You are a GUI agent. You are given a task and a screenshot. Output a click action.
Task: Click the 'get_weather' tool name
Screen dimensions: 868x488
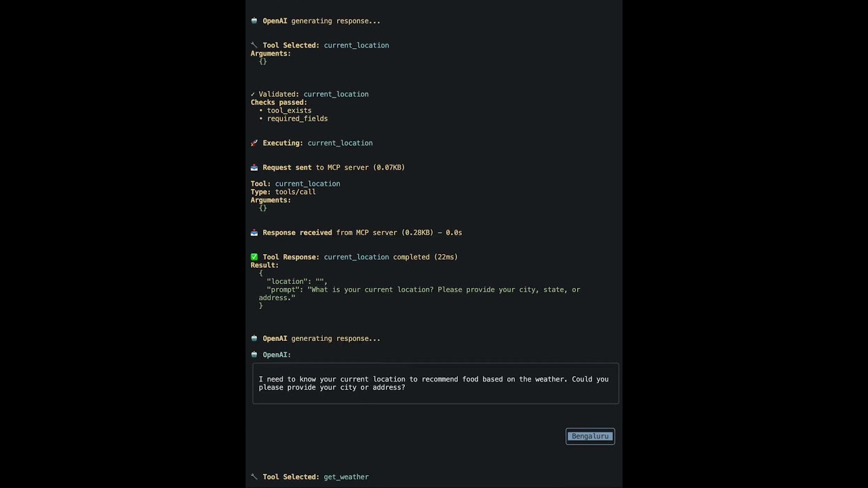point(346,476)
